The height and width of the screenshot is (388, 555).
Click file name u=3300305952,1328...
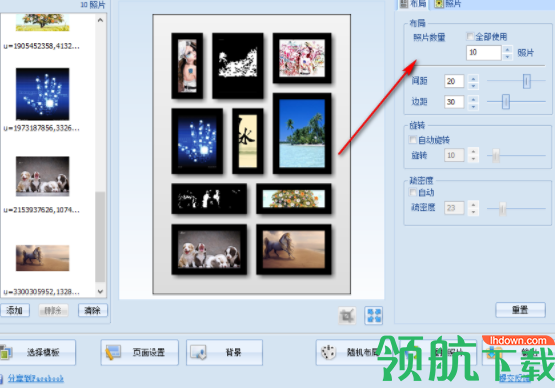[x=41, y=292]
